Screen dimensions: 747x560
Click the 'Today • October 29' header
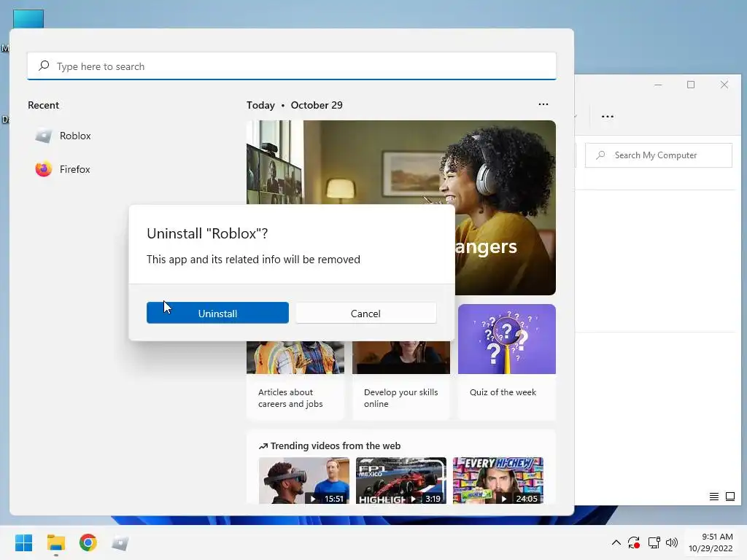point(295,105)
